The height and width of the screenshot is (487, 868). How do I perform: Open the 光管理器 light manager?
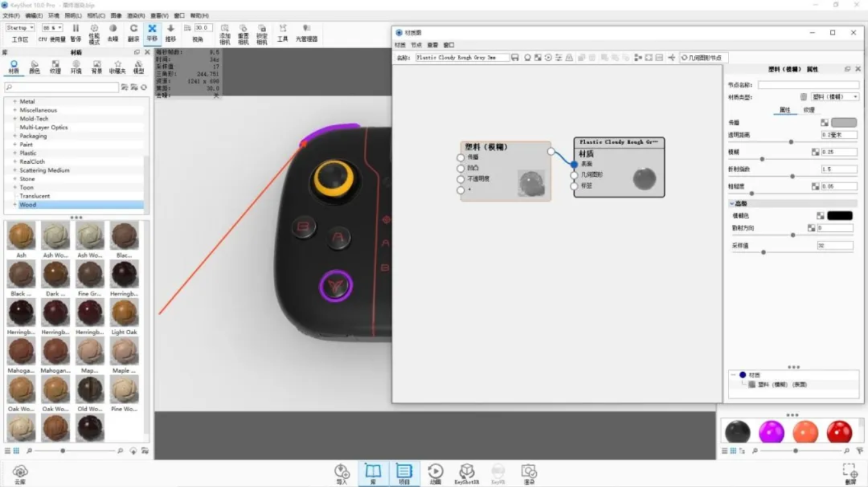point(306,33)
